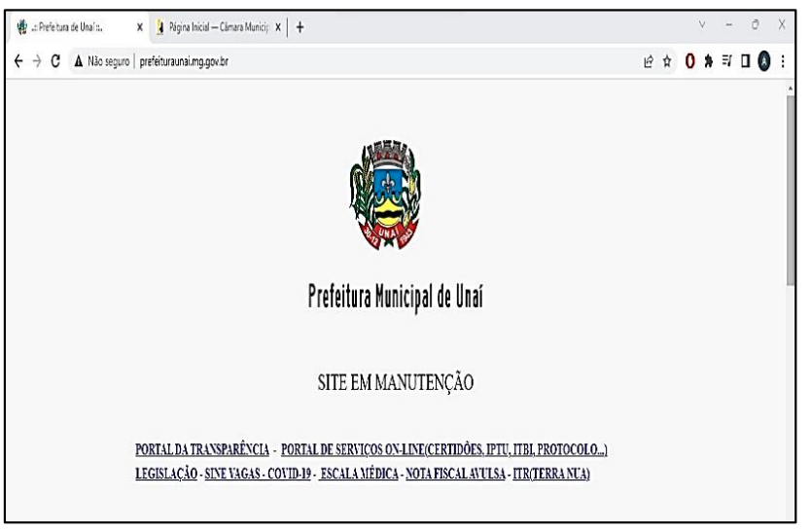Open the LEGISLAÇÃO link

coord(166,474)
